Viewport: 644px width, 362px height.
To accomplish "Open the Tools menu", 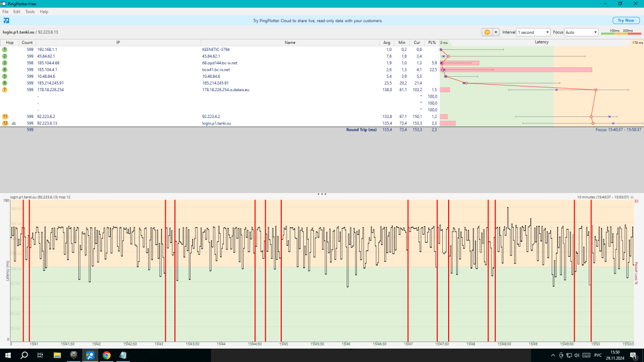I will tap(30, 11).
